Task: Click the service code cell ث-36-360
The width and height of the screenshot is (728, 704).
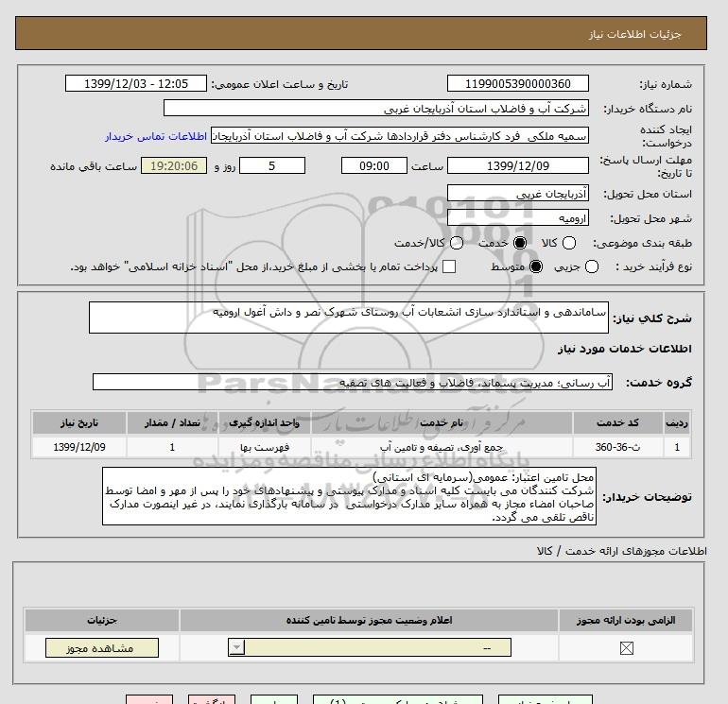Action: pos(617,447)
